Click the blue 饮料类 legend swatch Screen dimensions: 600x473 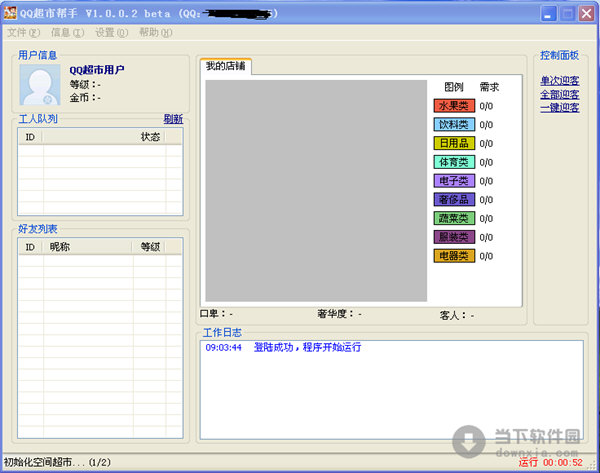click(454, 124)
